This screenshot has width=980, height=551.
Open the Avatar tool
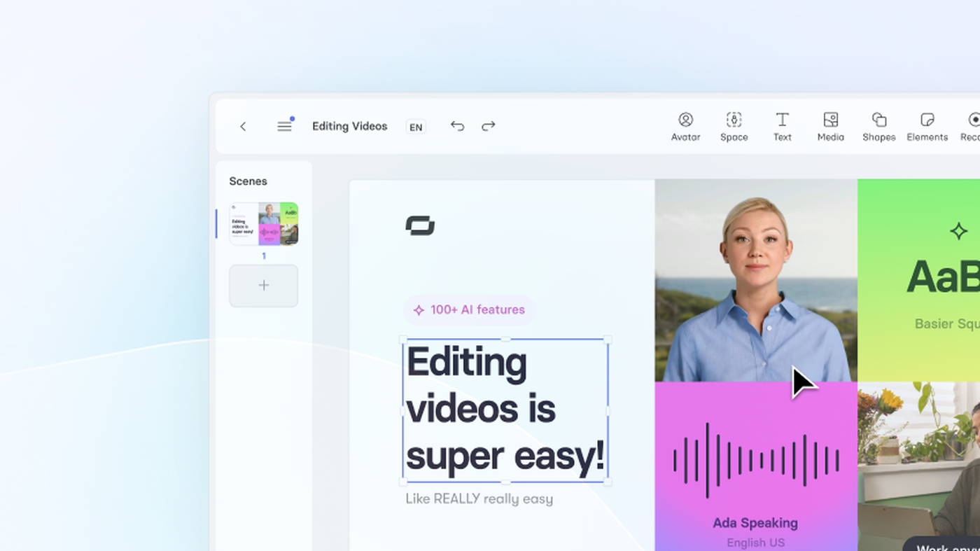pos(685,127)
